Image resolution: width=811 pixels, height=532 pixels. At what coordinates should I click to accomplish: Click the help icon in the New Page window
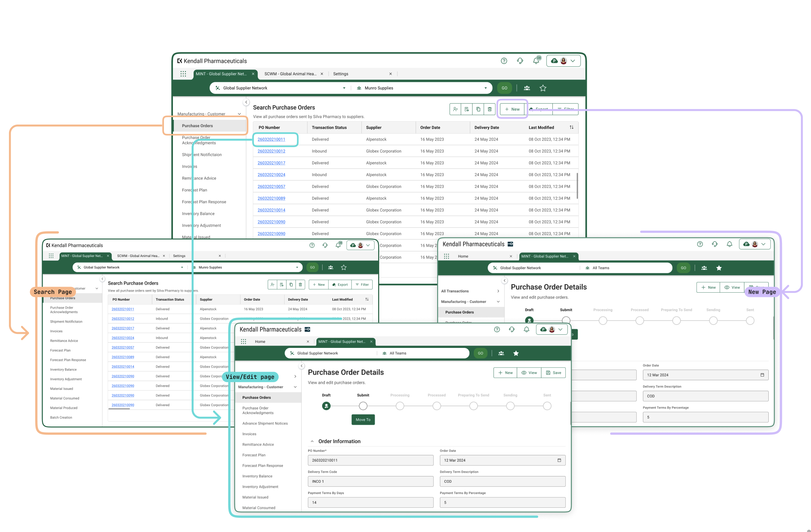coord(700,244)
